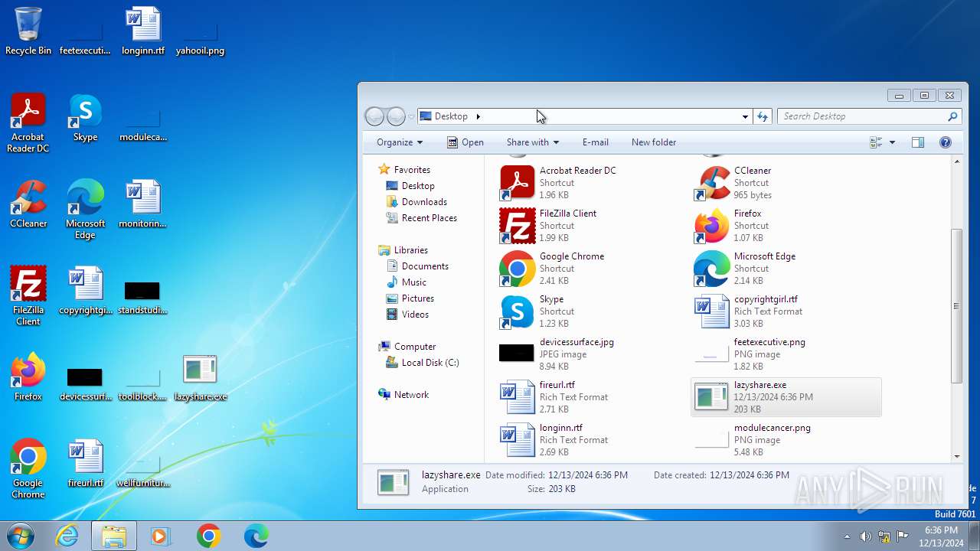
Task: Toggle the preview pane button
Action: coord(918,142)
